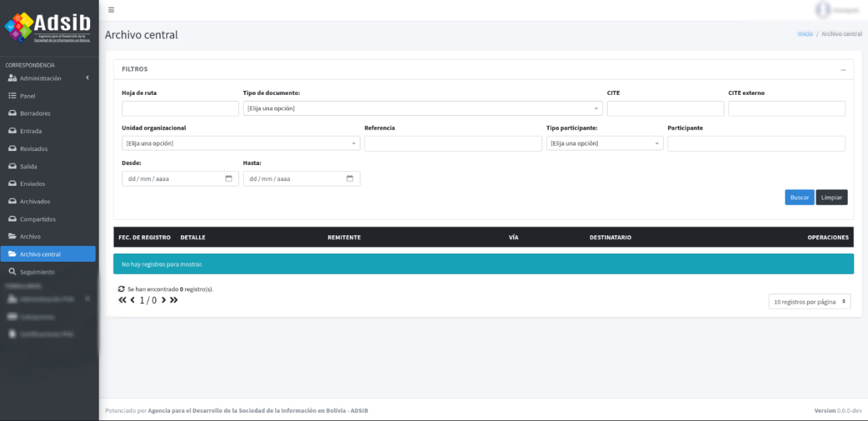Click the calendar icon in Desde field
Viewport: 868px width, 421px height.
[x=229, y=178]
